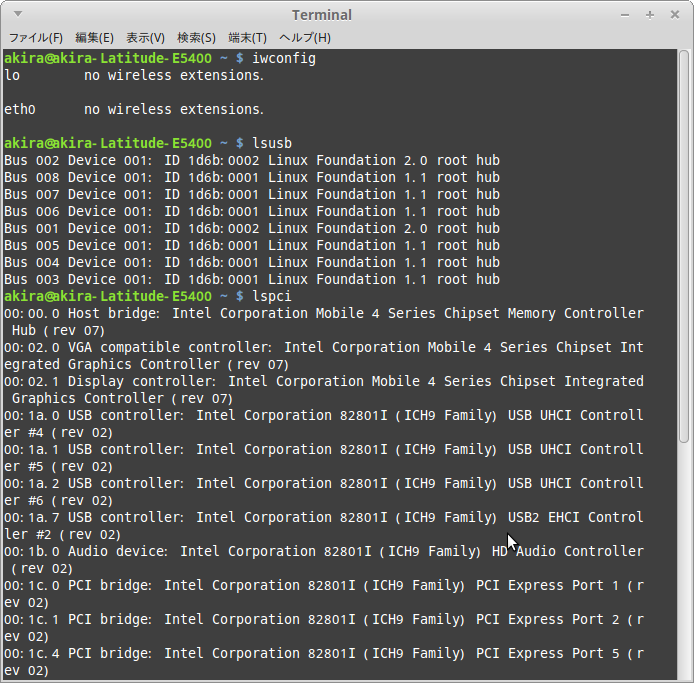Click the lsusb command text

272,143
